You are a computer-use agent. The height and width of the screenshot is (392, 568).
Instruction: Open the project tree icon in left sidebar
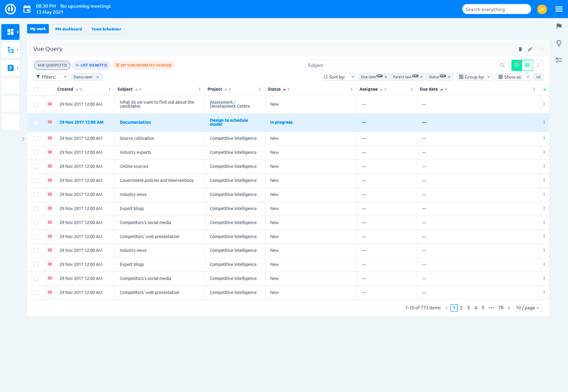coord(11,50)
